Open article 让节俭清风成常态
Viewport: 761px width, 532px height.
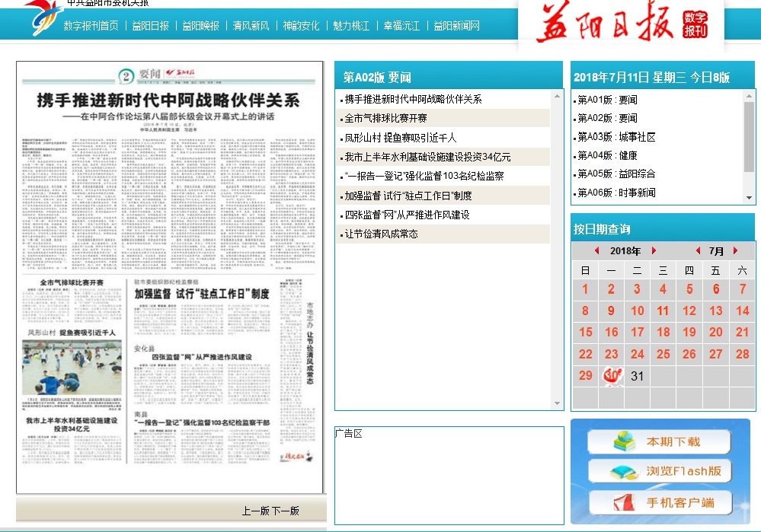pos(381,234)
